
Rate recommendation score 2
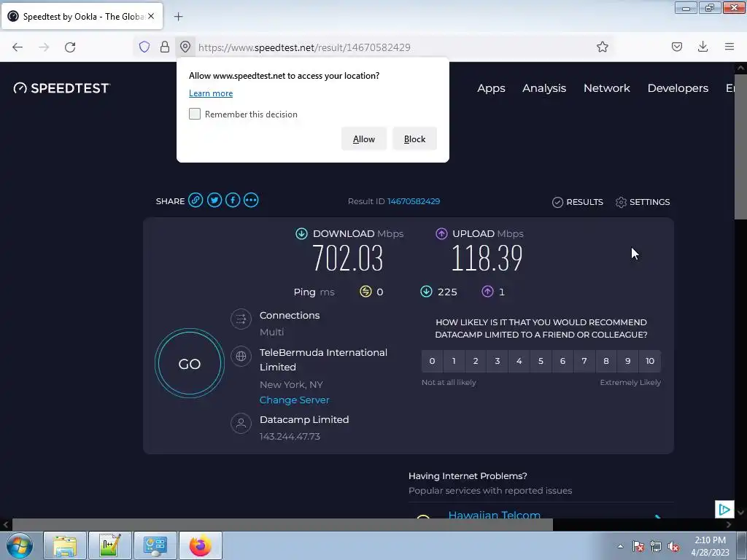click(476, 360)
